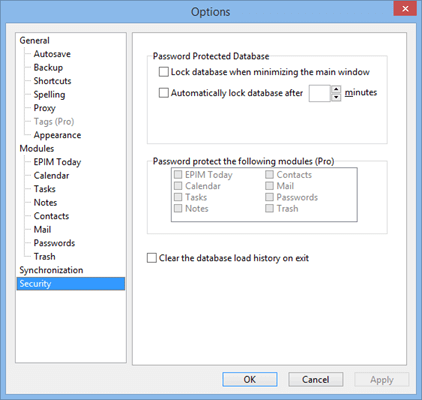The height and width of the screenshot is (400, 422).
Task: Tick the Trash module protection checkbox
Action: [x=269, y=208]
